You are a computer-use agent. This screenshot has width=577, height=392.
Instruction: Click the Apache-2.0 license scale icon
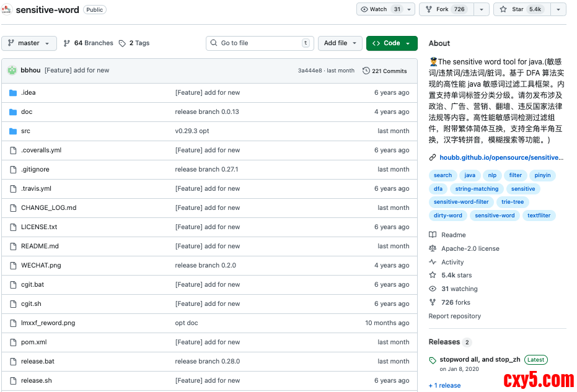433,248
